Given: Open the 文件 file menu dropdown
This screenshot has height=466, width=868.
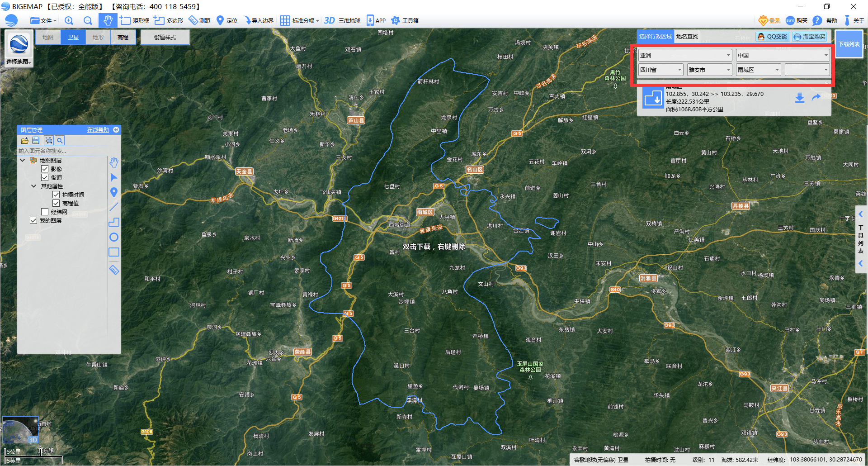Looking at the screenshot, I should pos(43,20).
